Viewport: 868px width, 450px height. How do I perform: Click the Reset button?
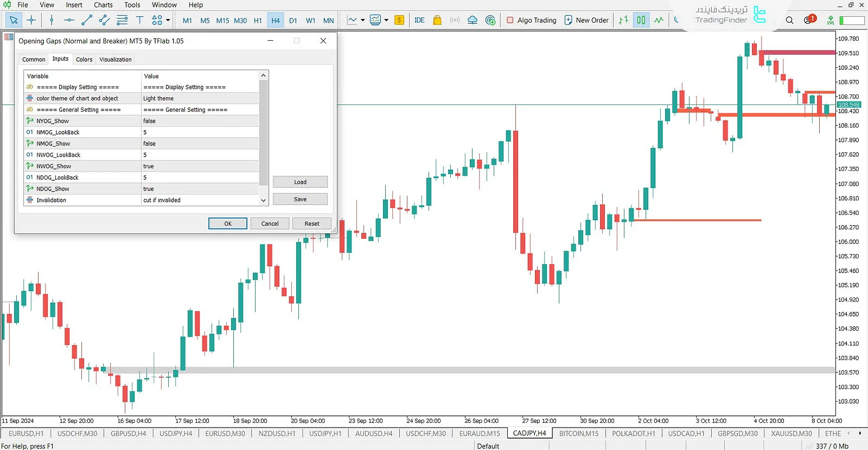(312, 224)
